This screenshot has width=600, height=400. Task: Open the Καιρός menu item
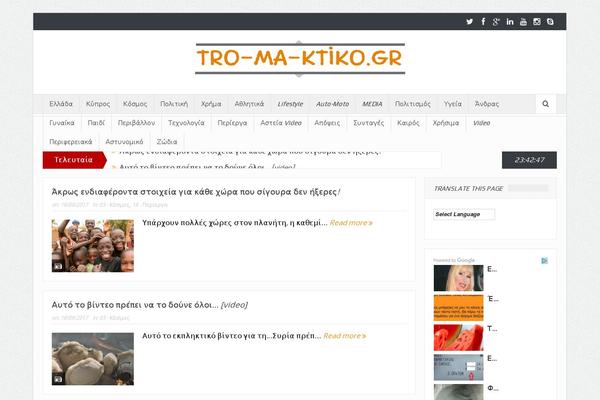408,123
